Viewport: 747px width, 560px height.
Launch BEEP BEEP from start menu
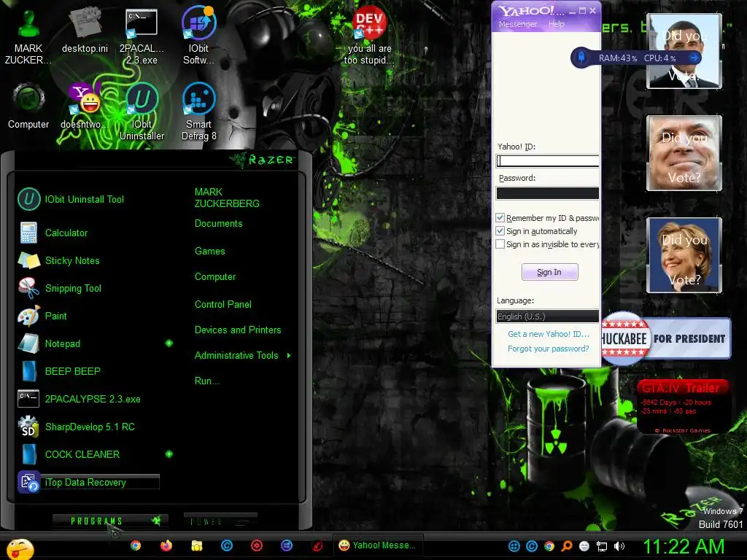coord(72,371)
